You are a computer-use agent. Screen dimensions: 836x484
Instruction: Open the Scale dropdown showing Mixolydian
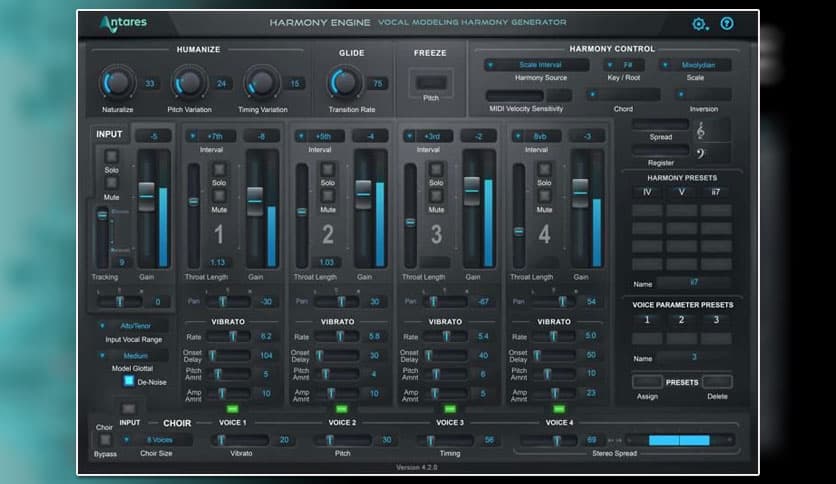[695, 65]
